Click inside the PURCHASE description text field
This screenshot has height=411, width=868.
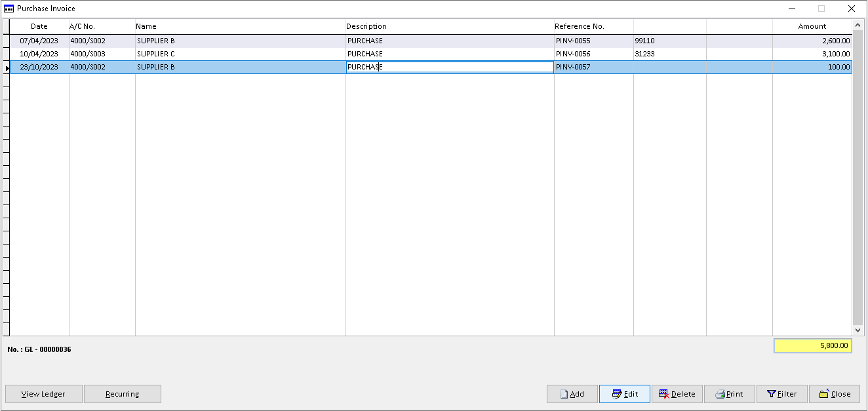449,67
